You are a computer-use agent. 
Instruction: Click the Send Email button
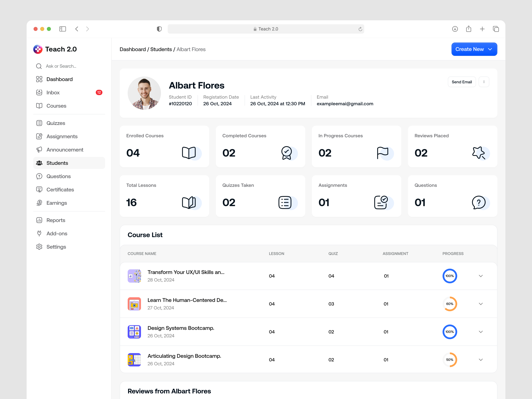pos(462,82)
